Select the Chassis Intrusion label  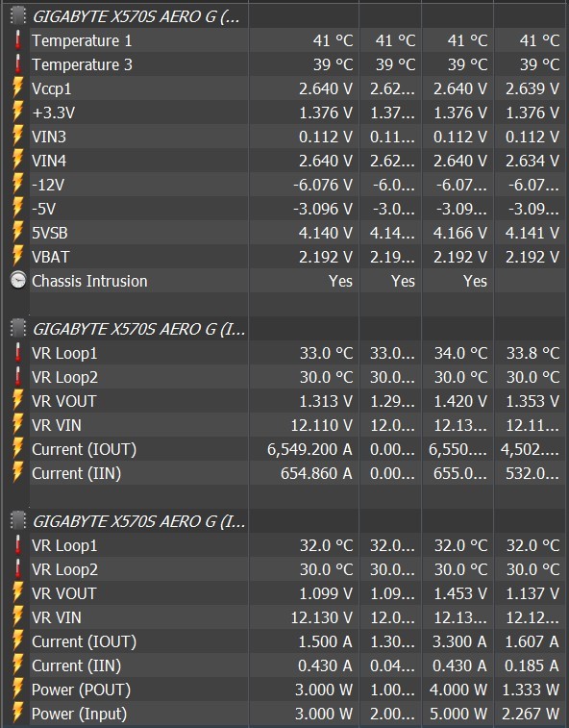click(89, 281)
